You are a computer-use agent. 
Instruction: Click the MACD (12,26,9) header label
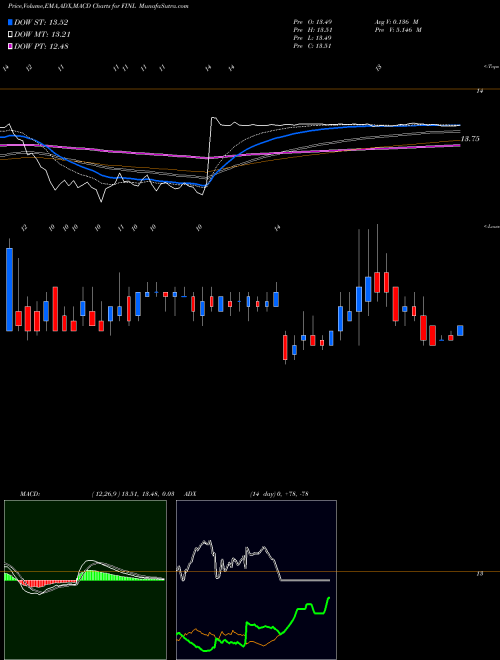point(97,494)
